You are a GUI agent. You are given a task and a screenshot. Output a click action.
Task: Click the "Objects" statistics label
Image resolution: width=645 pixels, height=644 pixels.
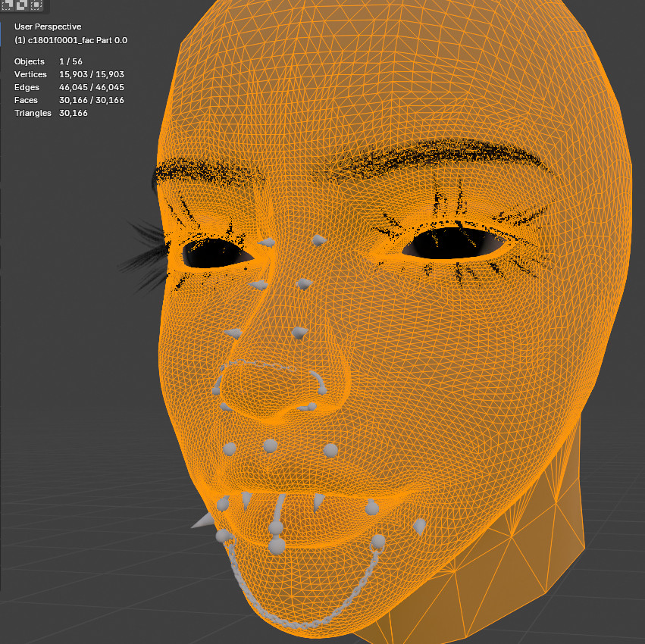click(x=30, y=61)
